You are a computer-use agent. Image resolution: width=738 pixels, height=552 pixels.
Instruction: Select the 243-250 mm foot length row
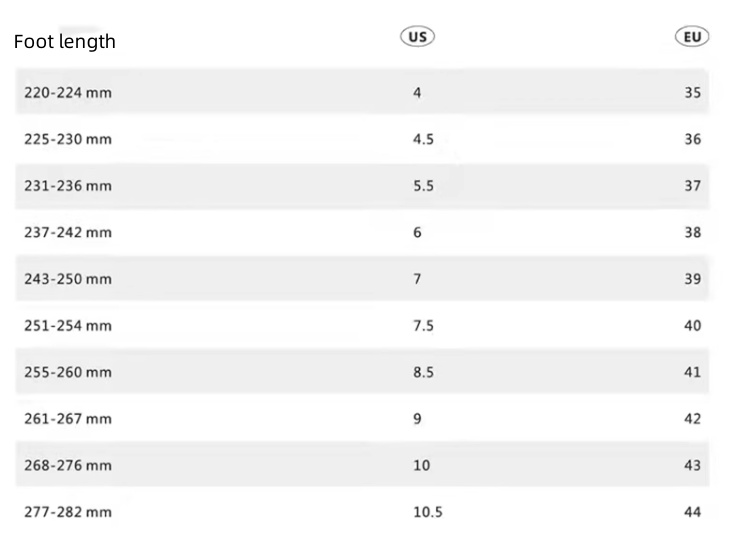point(68,279)
